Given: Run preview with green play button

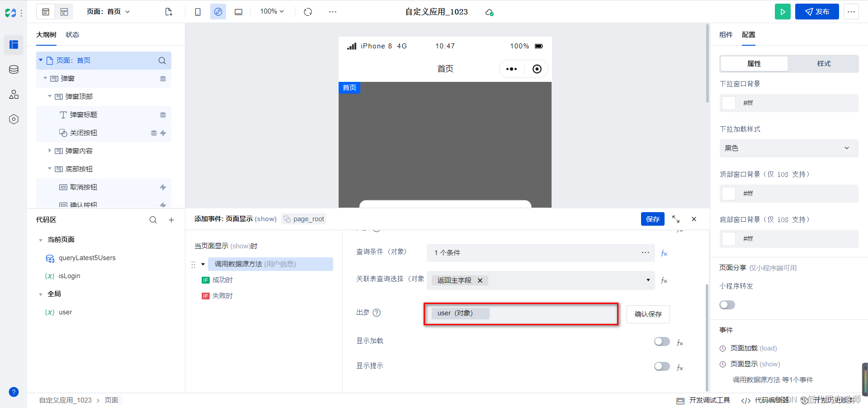Looking at the screenshot, I should pyautogui.click(x=783, y=12).
